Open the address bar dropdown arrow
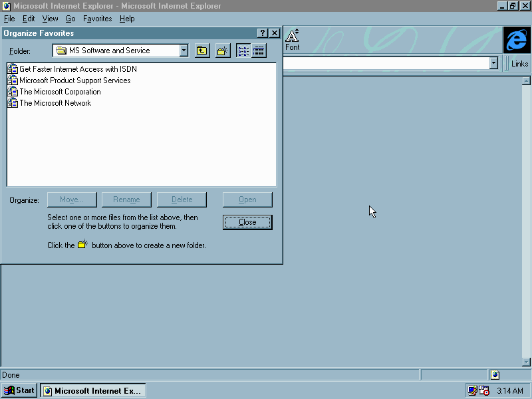The height and width of the screenshot is (399, 532). [493, 63]
